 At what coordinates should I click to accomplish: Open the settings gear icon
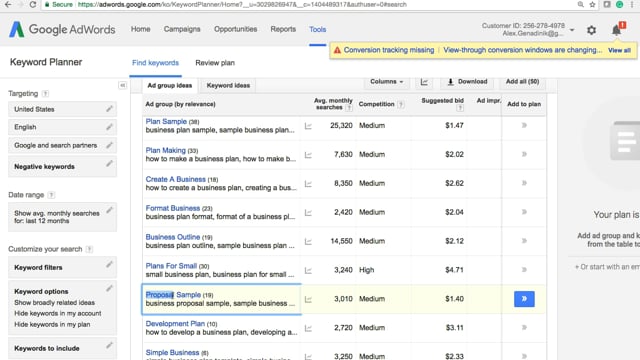click(591, 30)
